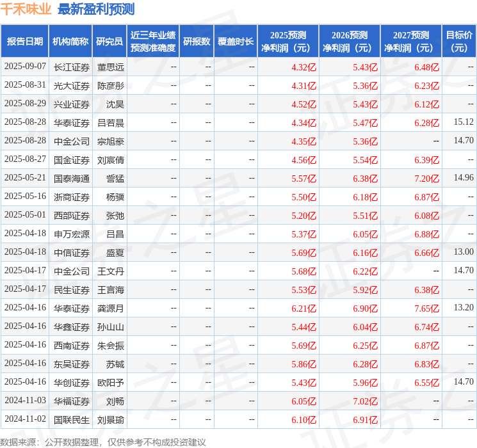Click 7.02亿 in the 华福证券 row

click(x=366, y=401)
